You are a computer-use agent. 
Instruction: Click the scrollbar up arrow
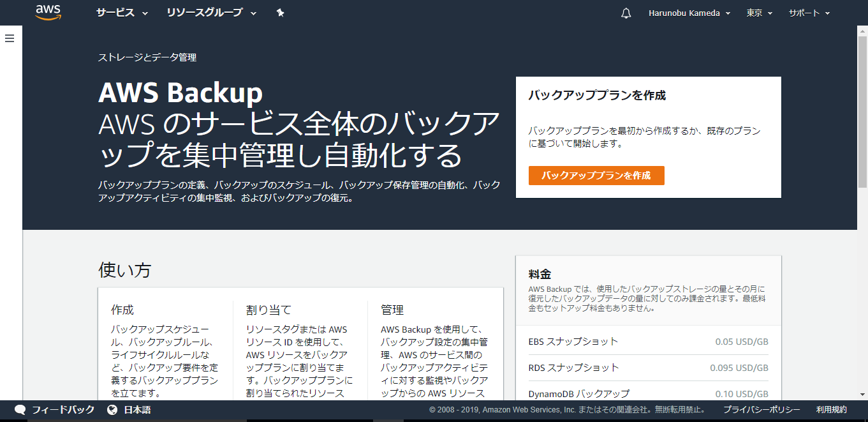click(862, 31)
